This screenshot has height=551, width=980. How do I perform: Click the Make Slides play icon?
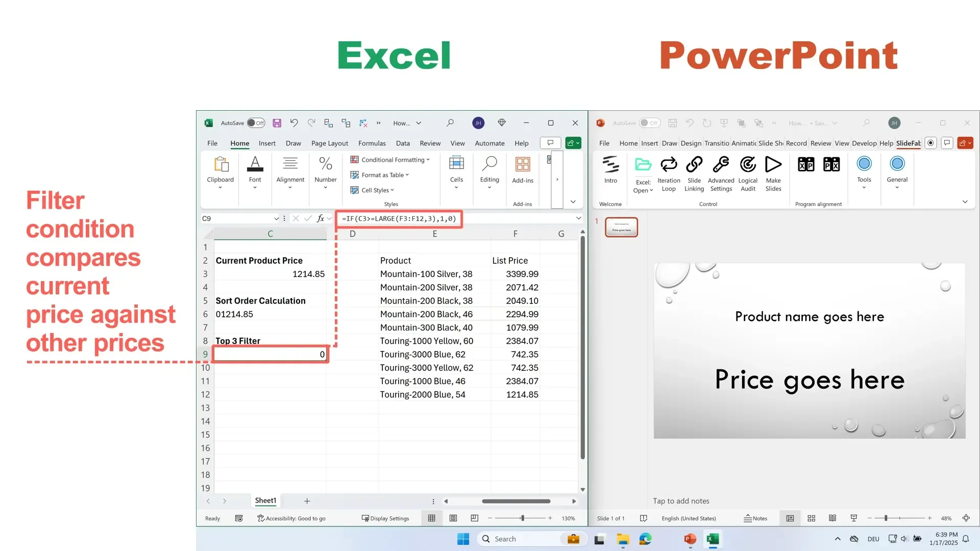(x=773, y=164)
